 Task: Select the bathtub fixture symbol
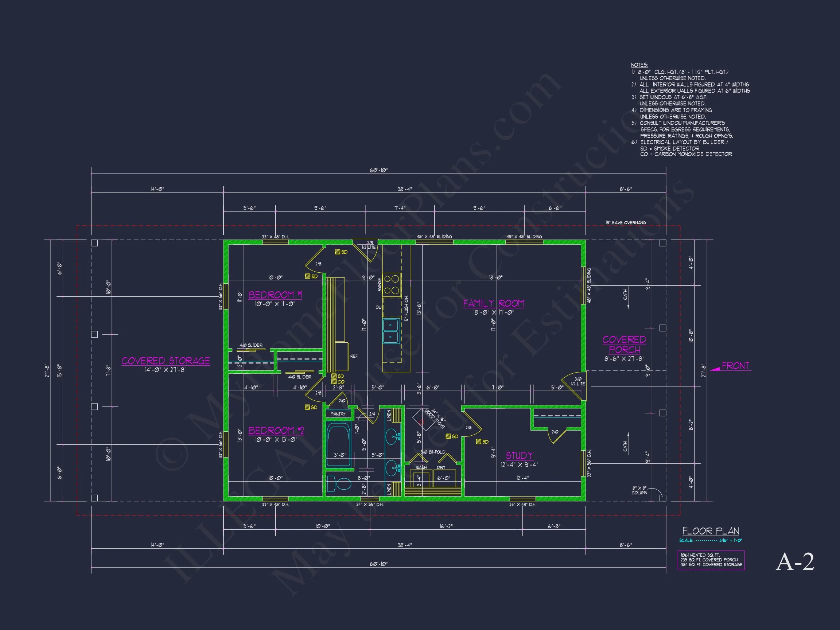click(x=338, y=445)
